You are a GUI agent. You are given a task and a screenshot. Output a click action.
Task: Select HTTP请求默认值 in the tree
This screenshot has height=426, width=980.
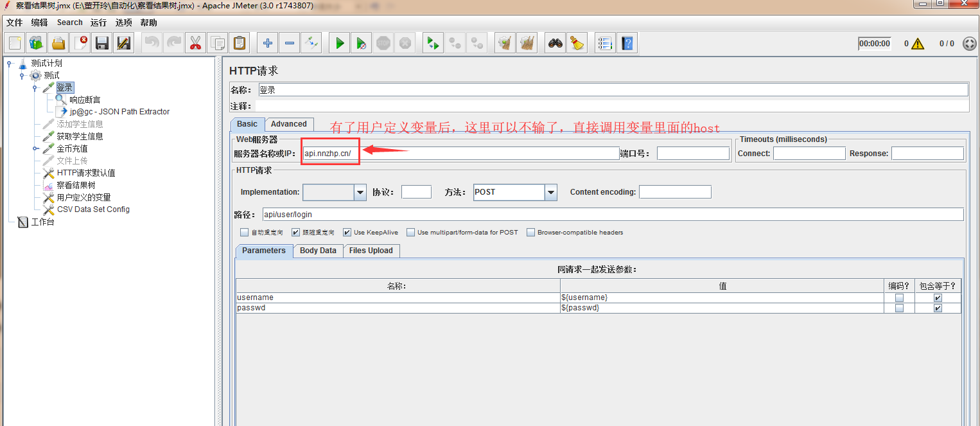[x=86, y=173]
